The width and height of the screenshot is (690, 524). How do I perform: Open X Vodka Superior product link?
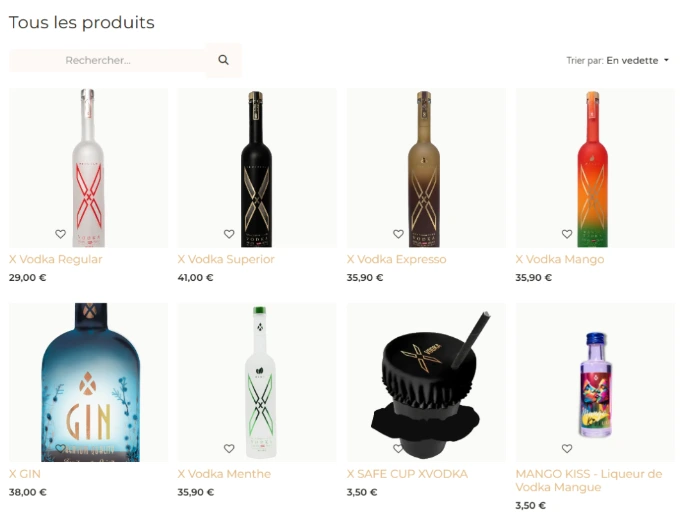(x=226, y=259)
